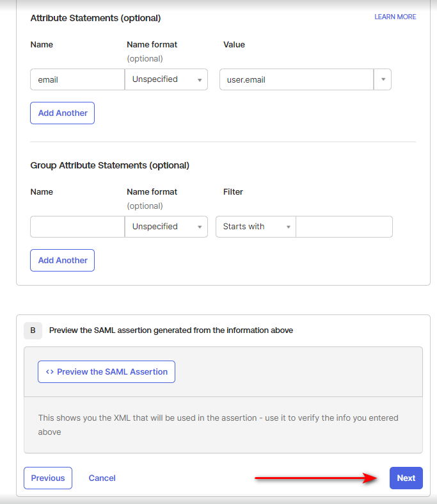Open attribute Name format Unspecified dropdown
This screenshot has width=437, height=504.
pos(166,79)
